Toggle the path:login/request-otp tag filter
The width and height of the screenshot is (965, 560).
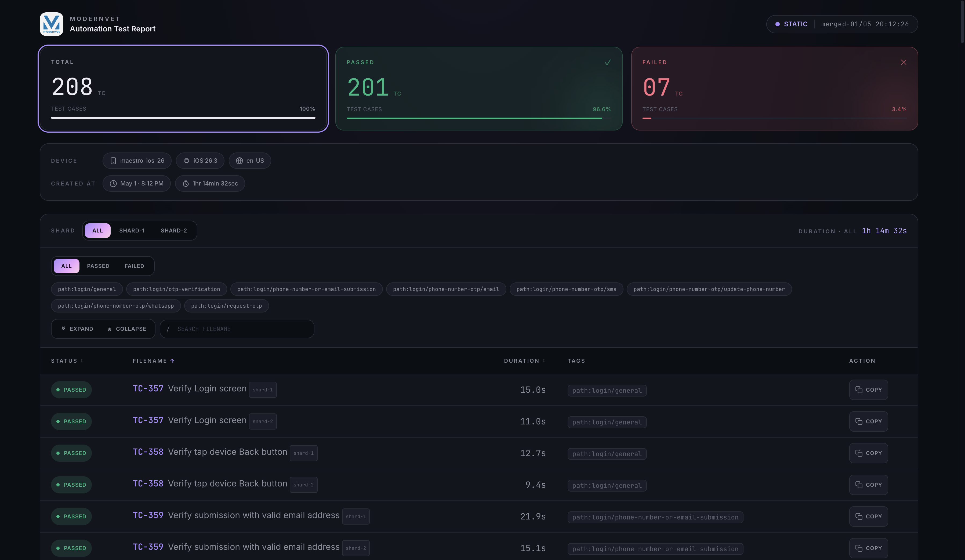coord(226,306)
